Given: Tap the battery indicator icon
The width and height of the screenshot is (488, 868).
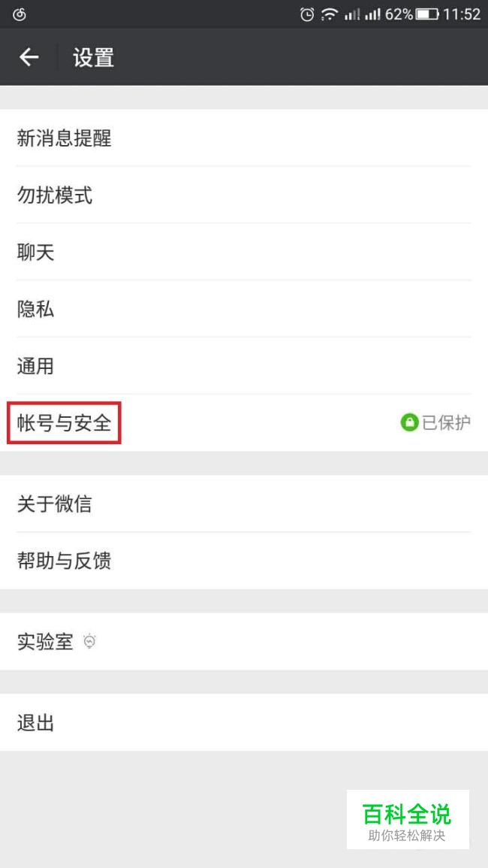Looking at the screenshot, I should coord(427,14).
